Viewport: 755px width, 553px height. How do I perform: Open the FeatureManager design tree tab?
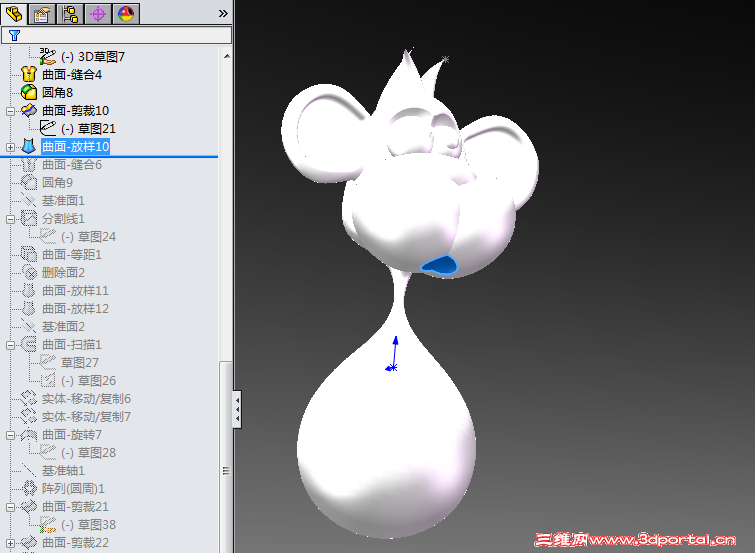[14, 13]
